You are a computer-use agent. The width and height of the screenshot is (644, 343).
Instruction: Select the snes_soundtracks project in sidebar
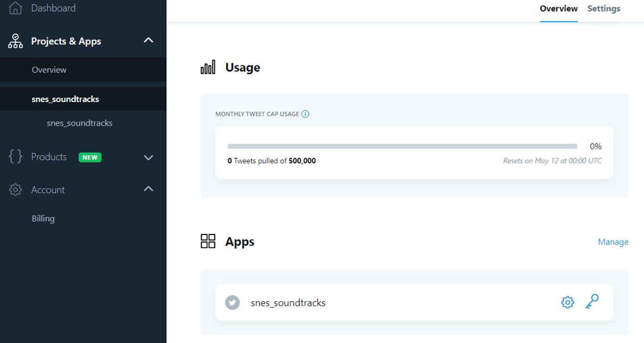[x=65, y=99]
